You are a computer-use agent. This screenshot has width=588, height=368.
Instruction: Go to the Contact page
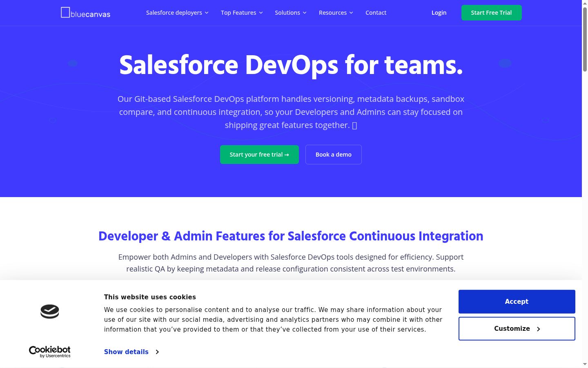(376, 13)
